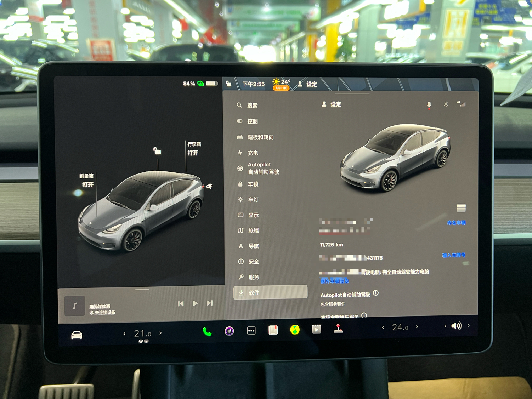Open the 车灯 lights menu
The height and width of the screenshot is (399, 532).
tap(248, 200)
